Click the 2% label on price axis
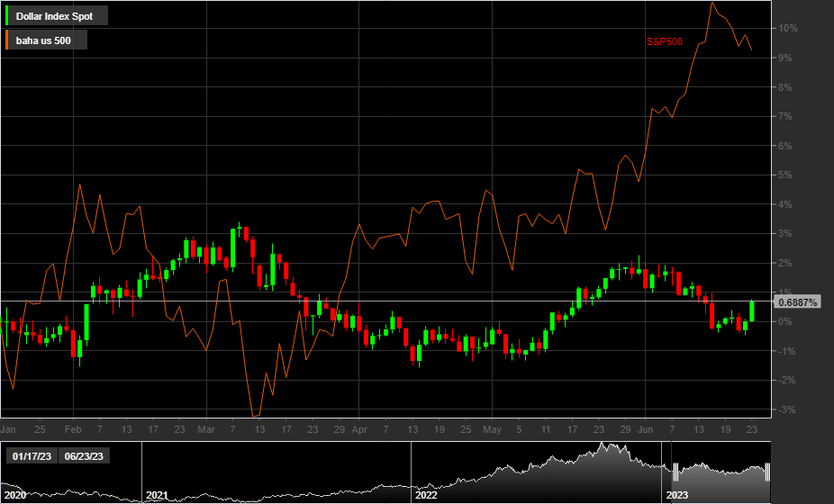Image resolution: width=834 pixels, height=504 pixels. [785, 263]
